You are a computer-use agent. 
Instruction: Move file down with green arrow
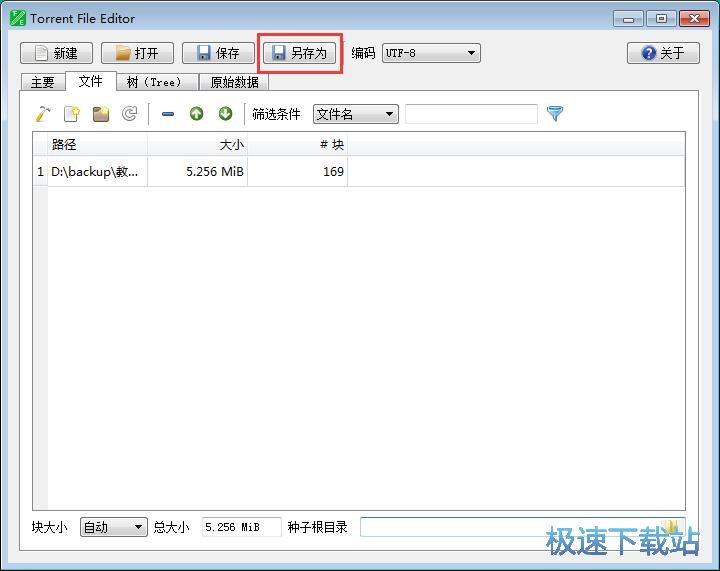pos(225,114)
